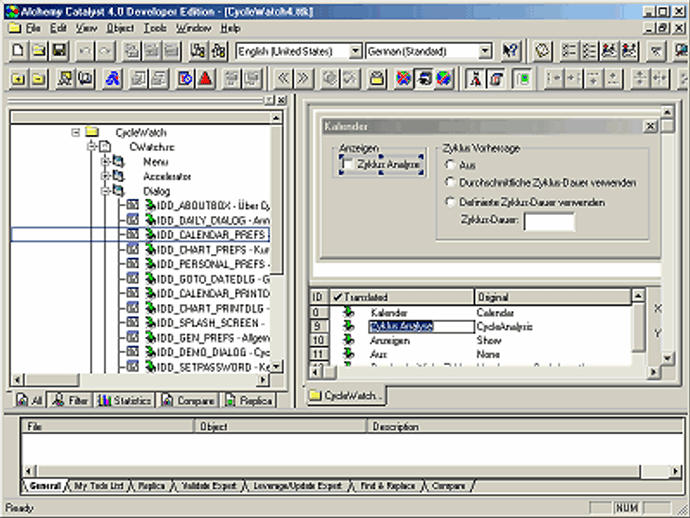Open the File menu
This screenshot has height=518, width=690.
tap(33, 28)
